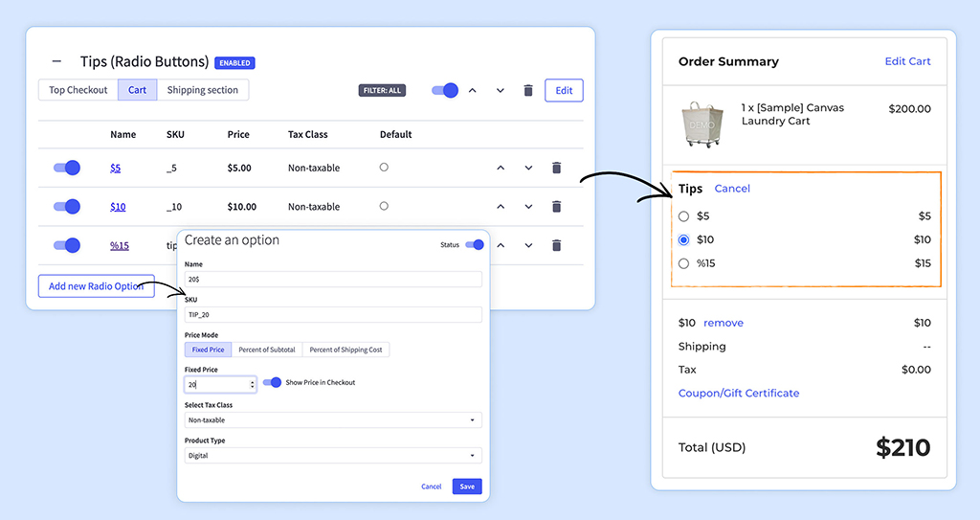
Task: Select the %15 tip radio button
Action: (683, 263)
